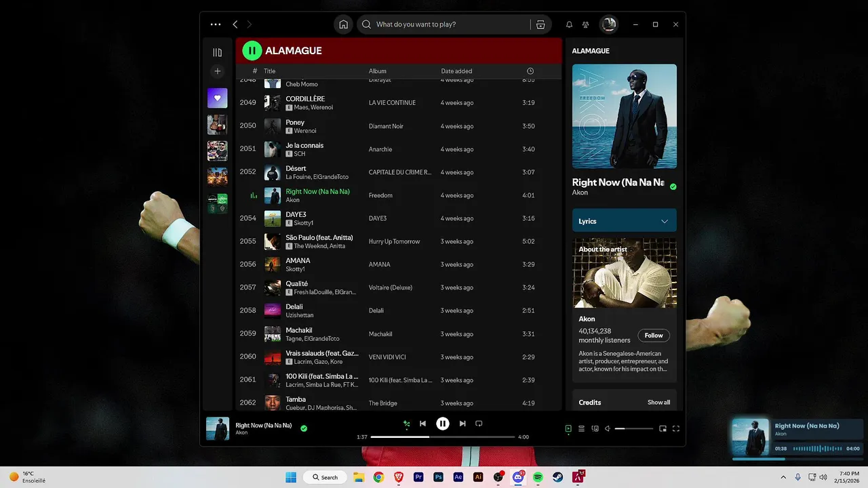Open the Browse icon in search bar
This screenshot has height=488, width=868.
540,24
